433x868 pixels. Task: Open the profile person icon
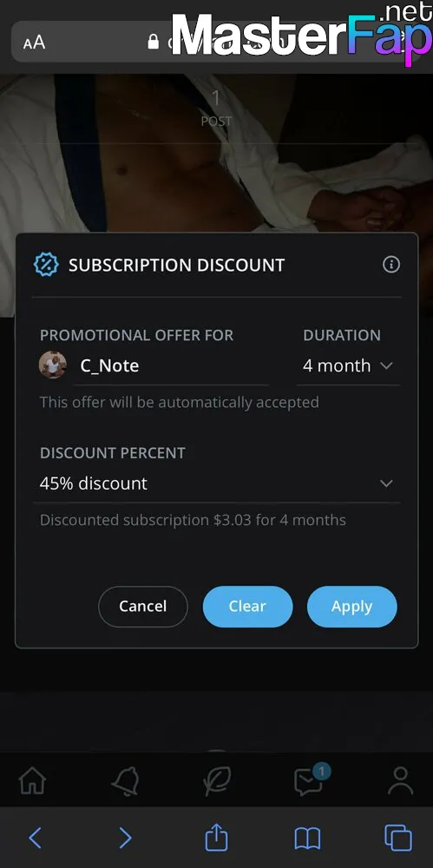click(x=400, y=782)
